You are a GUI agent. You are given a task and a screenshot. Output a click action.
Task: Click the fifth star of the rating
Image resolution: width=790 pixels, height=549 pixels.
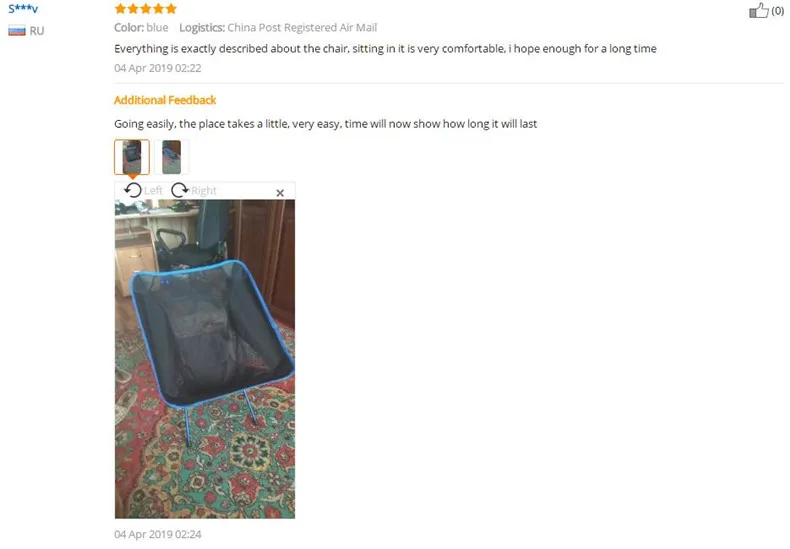tap(171, 9)
